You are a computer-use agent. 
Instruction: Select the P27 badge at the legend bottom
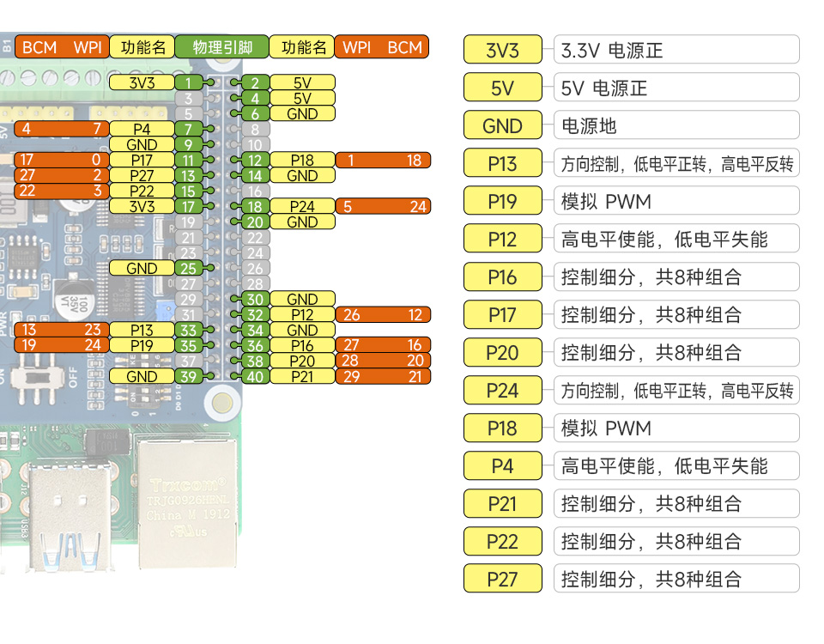pos(502,579)
